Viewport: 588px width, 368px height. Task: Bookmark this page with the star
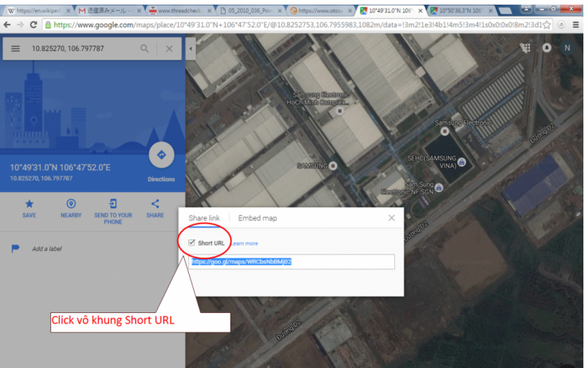click(546, 25)
